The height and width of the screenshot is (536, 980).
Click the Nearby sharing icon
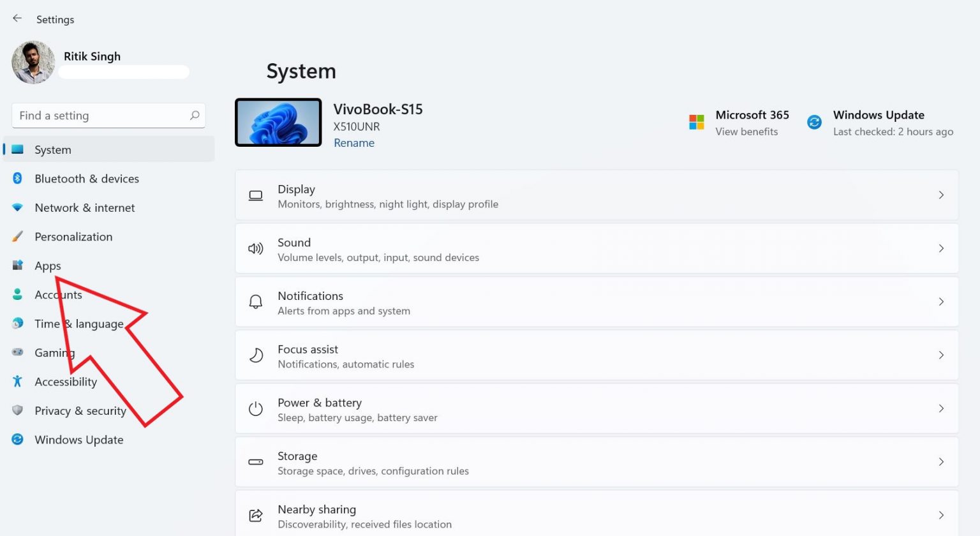[x=256, y=515]
